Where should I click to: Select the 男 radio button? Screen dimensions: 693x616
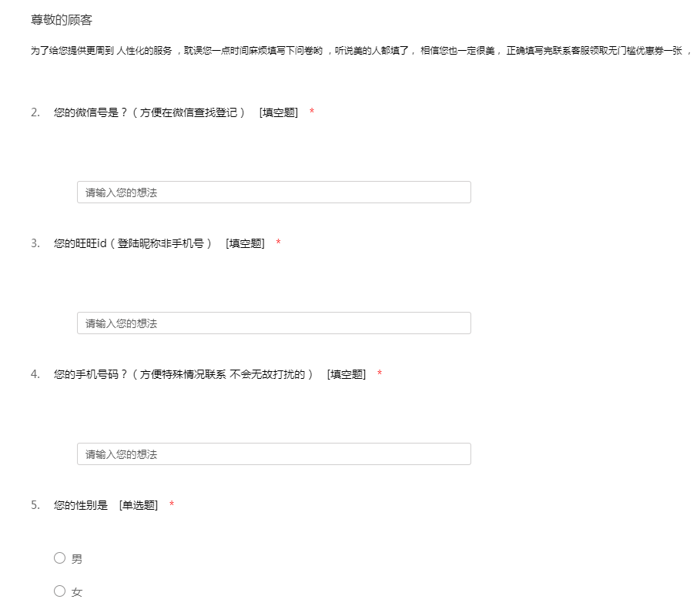(60, 558)
